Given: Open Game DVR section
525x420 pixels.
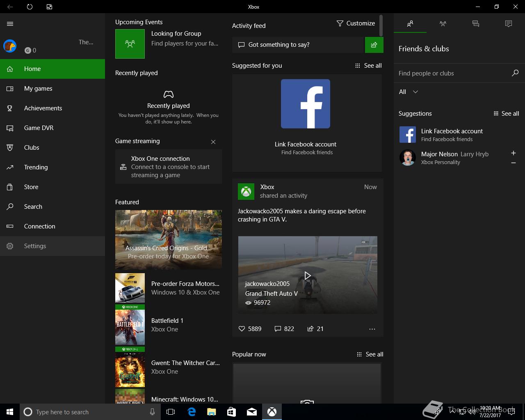Looking at the screenshot, I should pos(52,128).
